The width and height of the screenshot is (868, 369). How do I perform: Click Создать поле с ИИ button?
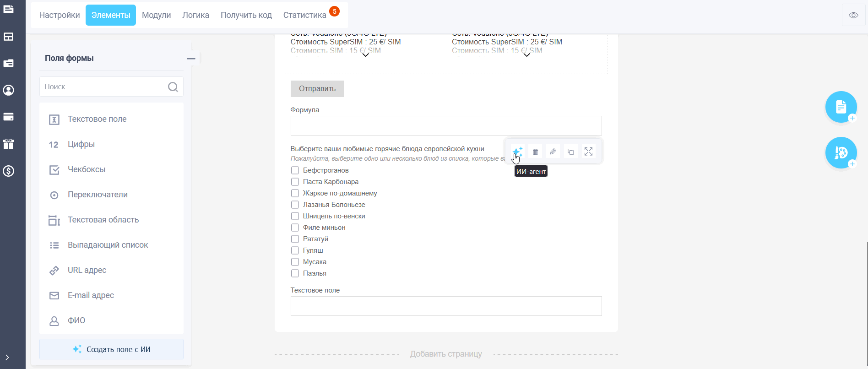(111, 349)
